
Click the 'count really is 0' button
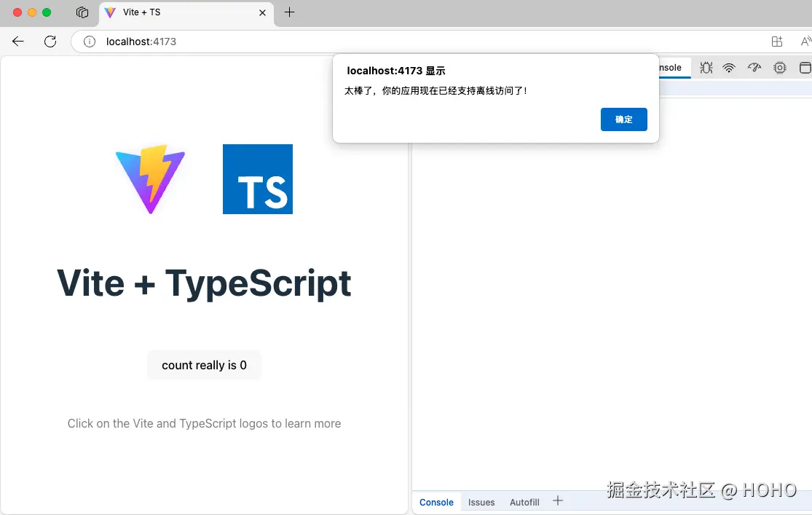tap(204, 365)
